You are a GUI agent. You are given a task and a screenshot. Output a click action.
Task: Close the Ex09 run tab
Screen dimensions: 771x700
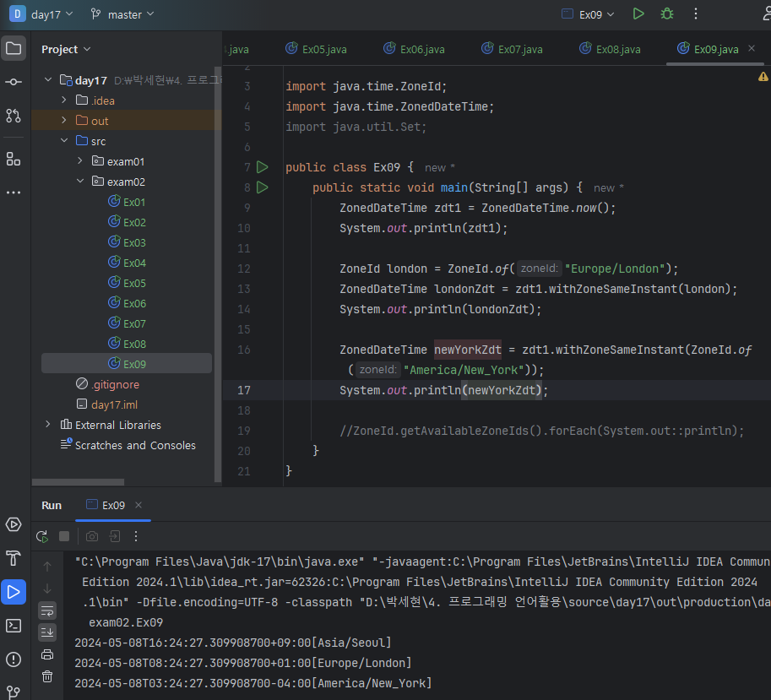coord(138,505)
